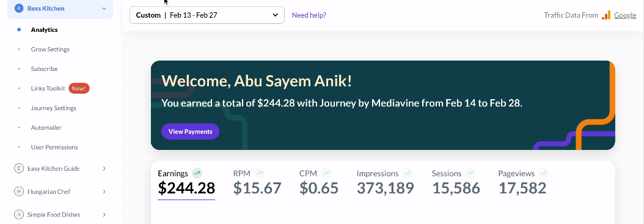The width and height of the screenshot is (644, 224).
Task: Collapse the Bexs Kitchen site menu
Action: (x=104, y=8)
